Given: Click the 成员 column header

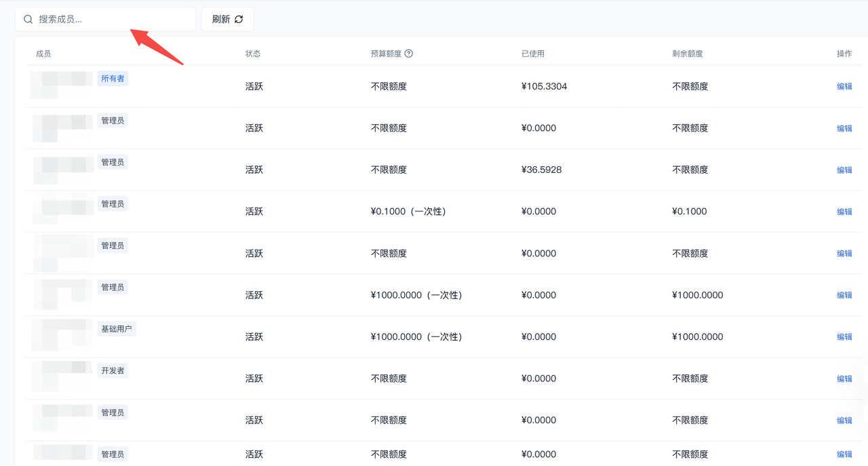Looking at the screenshot, I should tap(43, 54).
